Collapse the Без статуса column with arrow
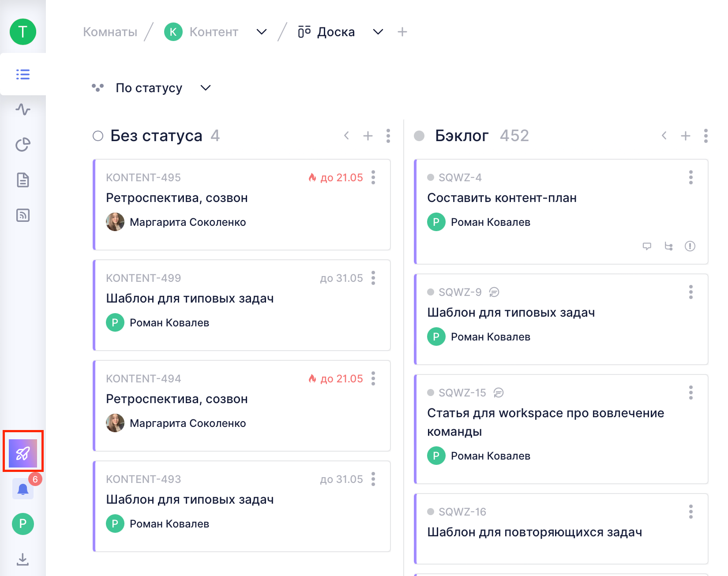 347,136
